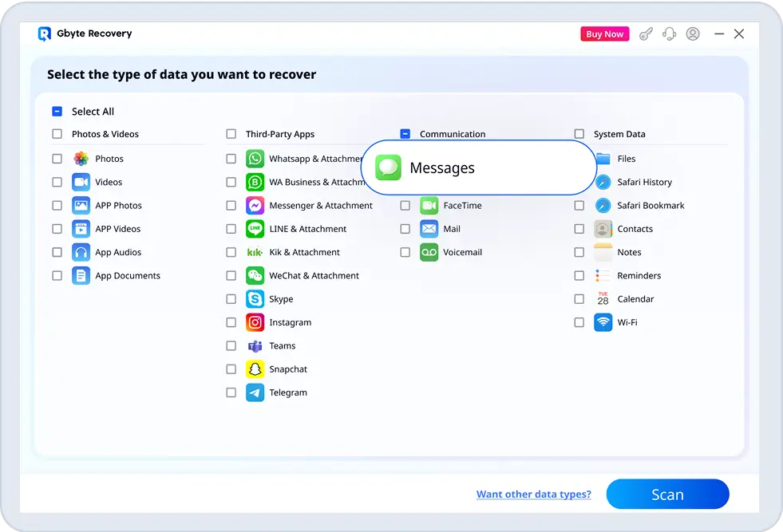Click the Voicemail icon
783x532 pixels.
pyautogui.click(x=429, y=253)
